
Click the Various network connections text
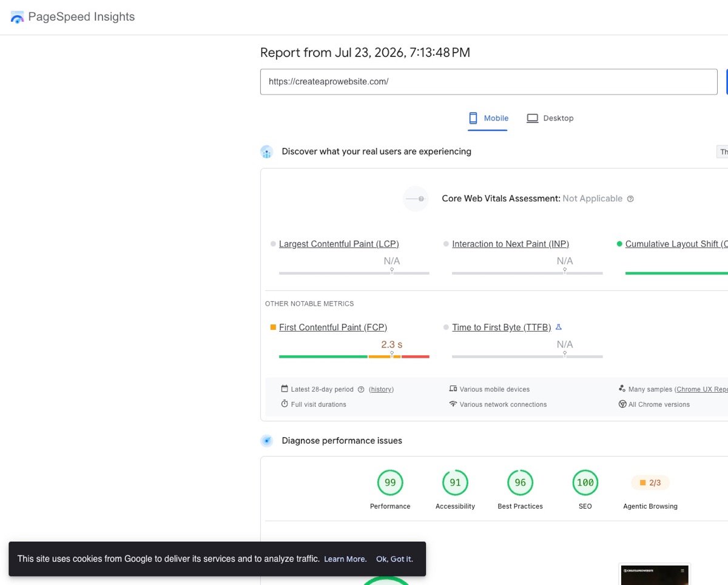click(503, 404)
